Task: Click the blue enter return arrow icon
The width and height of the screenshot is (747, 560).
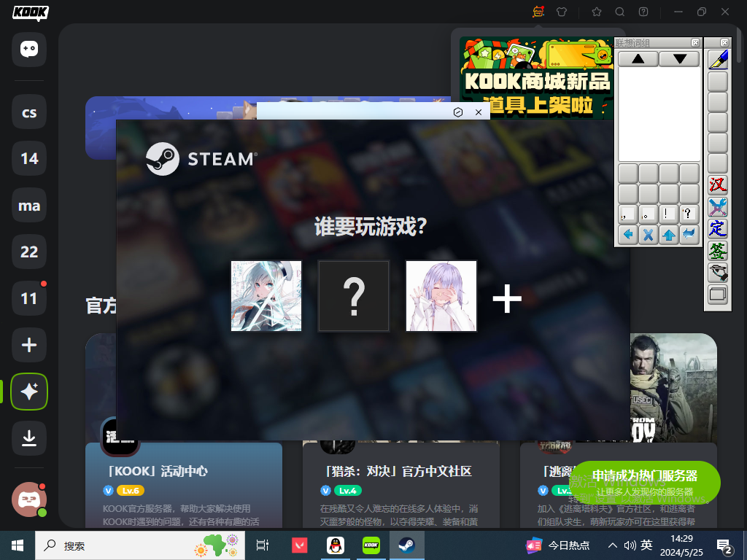Action: [689, 234]
